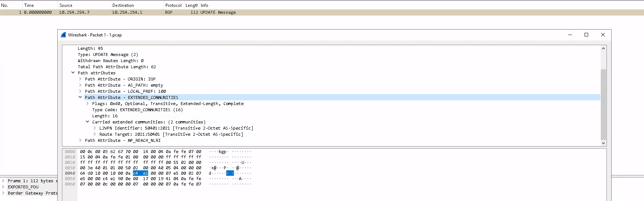Sort packet list by Destination column
The image size is (644, 201).
coord(137,5)
